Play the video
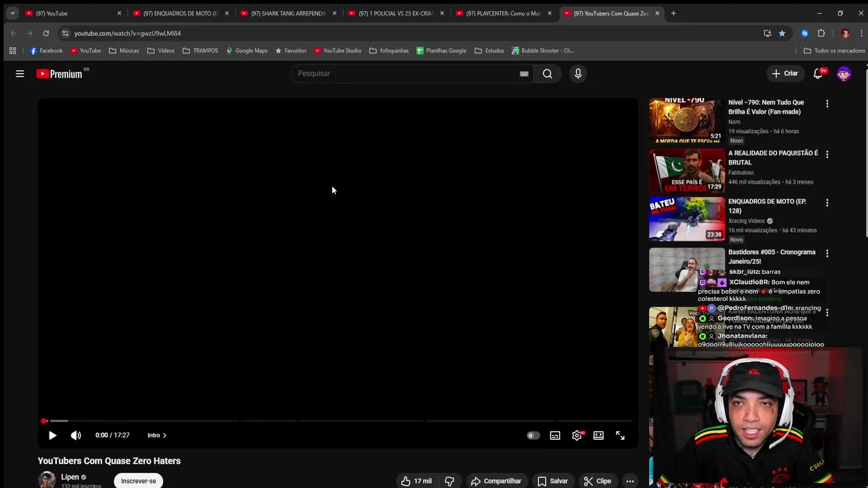The width and height of the screenshot is (868, 488). pyautogui.click(x=52, y=435)
